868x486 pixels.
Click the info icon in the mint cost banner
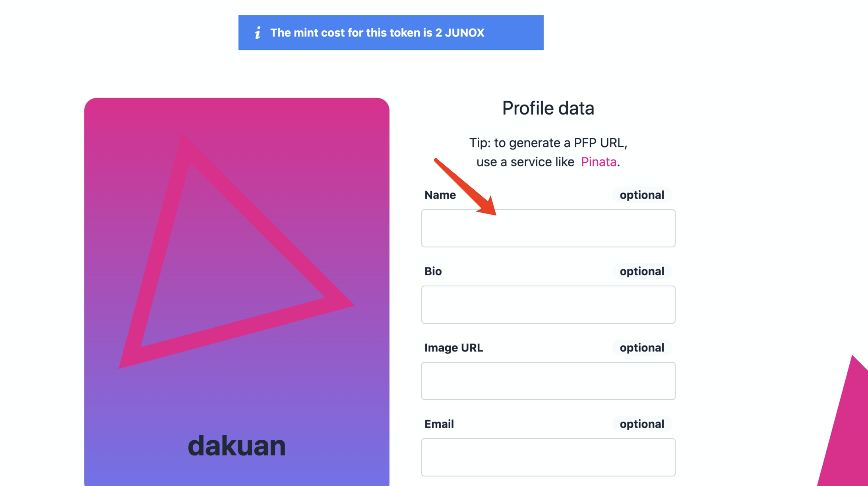coord(258,33)
